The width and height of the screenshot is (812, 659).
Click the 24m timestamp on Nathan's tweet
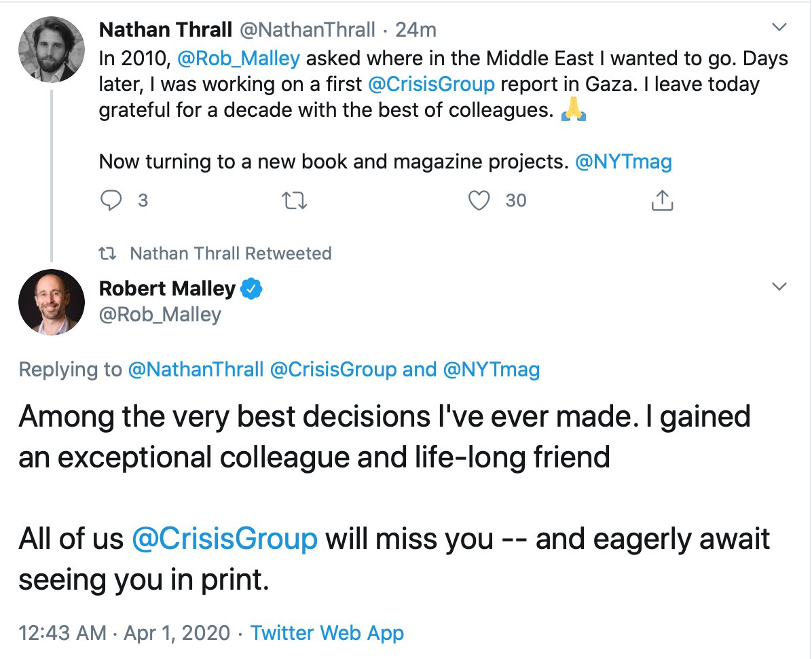pyautogui.click(x=417, y=30)
